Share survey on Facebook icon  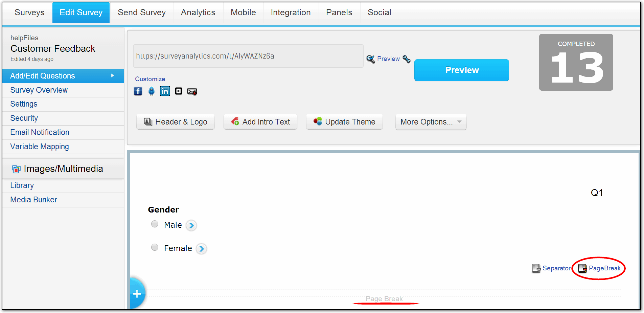pyautogui.click(x=138, y=91)
